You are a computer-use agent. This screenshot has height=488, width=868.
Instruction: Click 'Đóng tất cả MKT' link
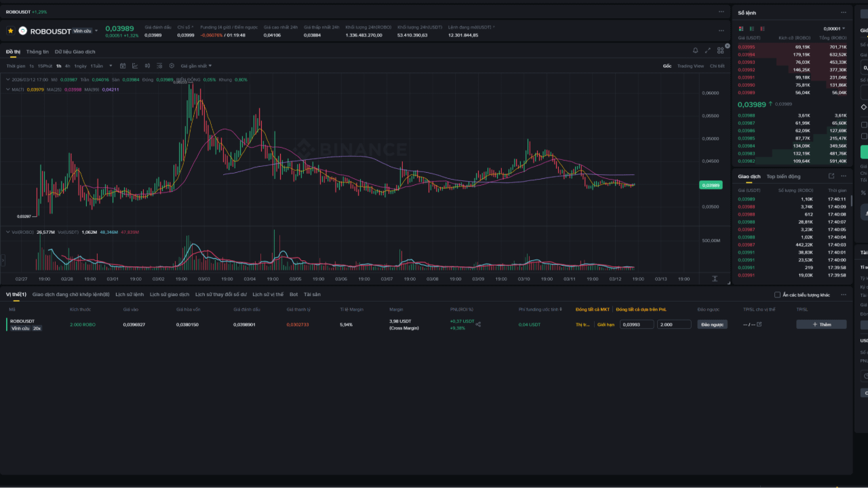point(593,309)
